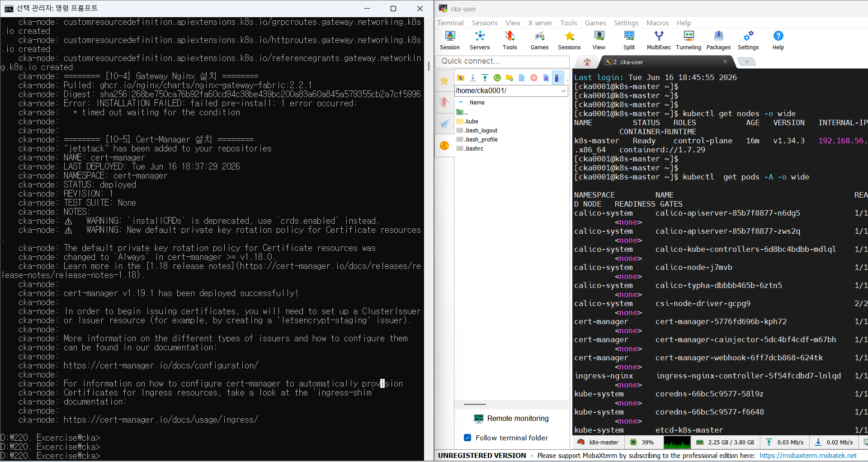Click the command prompt window title icon
This screenshot has height=462, width=868.
coord(8,8)
